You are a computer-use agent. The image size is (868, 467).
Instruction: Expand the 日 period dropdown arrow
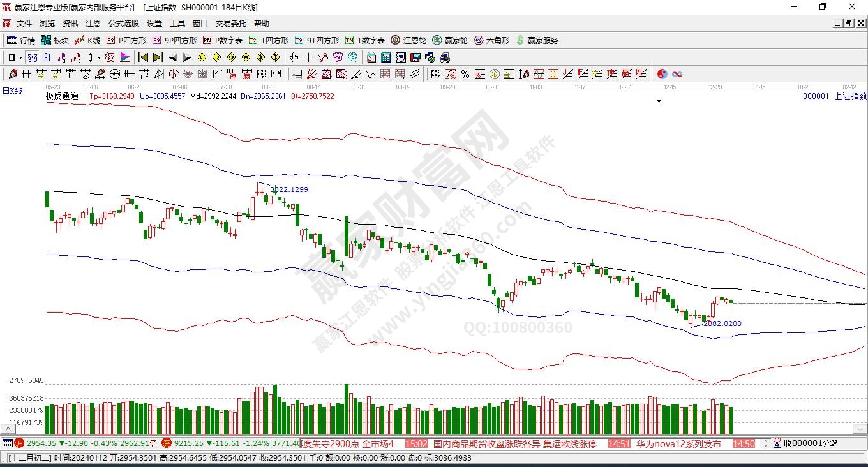[x=20, y=57]
